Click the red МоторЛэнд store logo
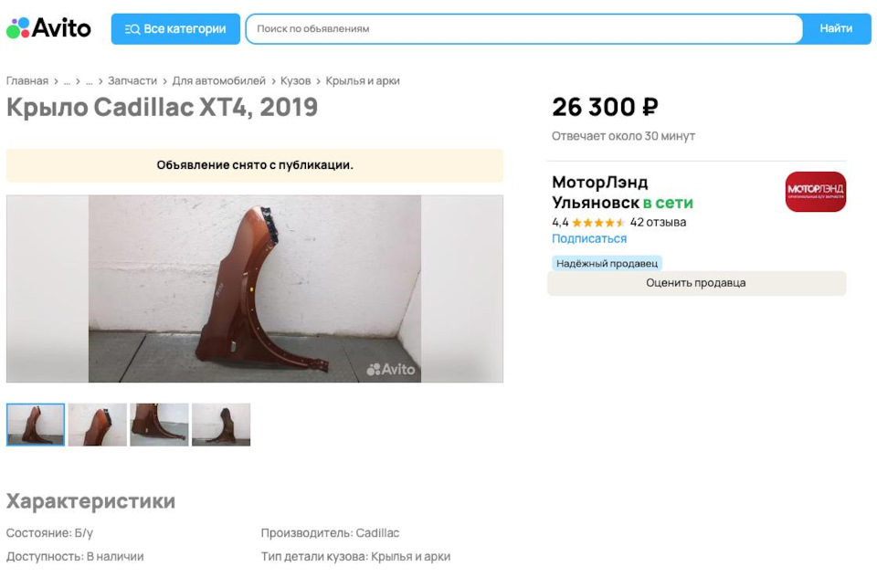 [x=816, y=193]
